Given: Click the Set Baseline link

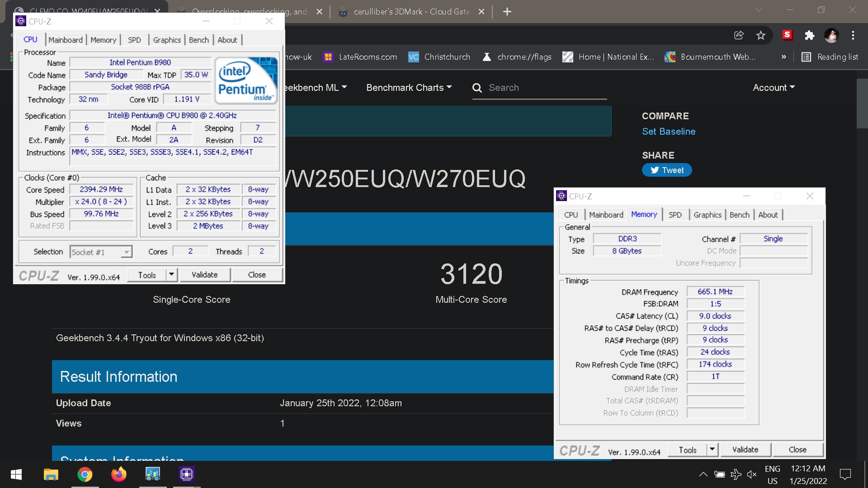Looking at the screenshot, I should pyautogui.click(x=669, y=131).
